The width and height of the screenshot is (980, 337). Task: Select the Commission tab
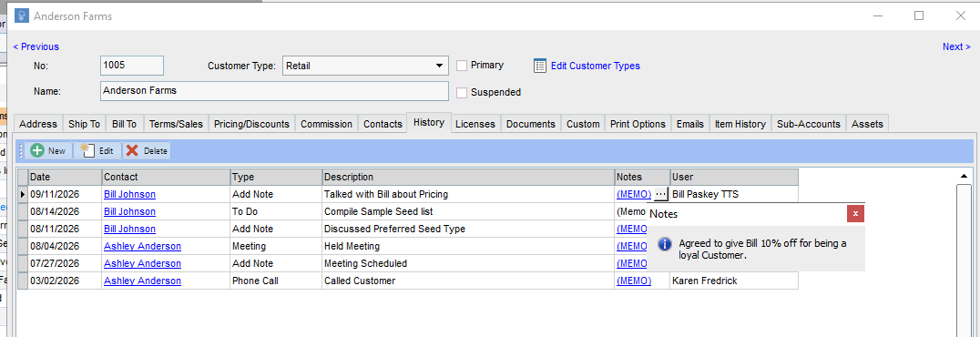(327, 124)
